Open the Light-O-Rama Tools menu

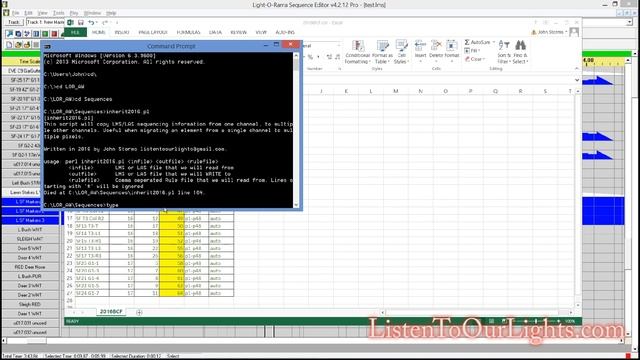click(59, 13)
